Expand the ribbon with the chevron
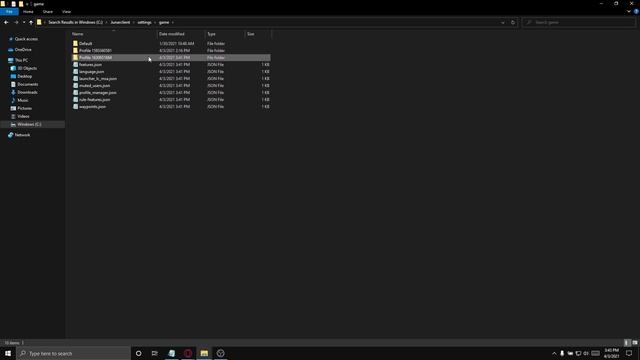The width and height of the screenshot is (640, 360). coord(629,11)
